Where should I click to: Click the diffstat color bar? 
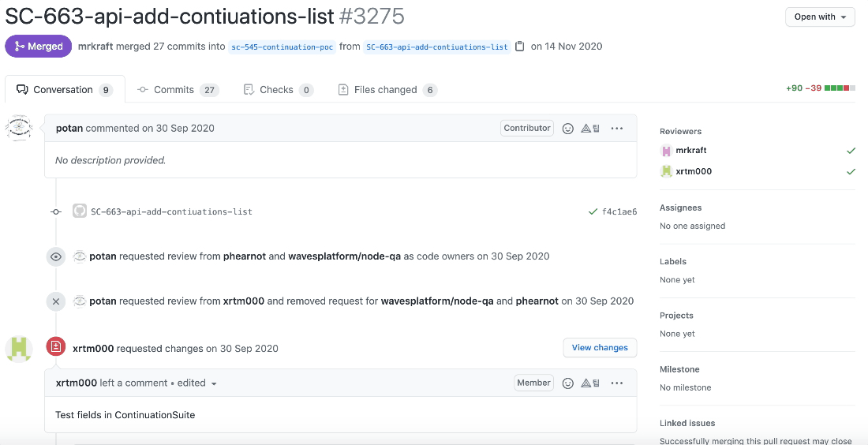pyautogui.click(x=840, y=88)
